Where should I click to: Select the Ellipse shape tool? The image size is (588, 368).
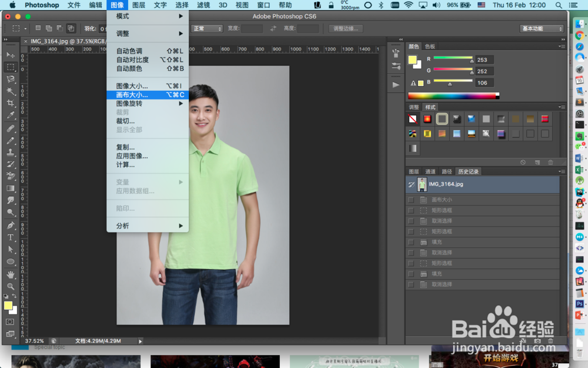pyautogui.click(x=11, y=261)
